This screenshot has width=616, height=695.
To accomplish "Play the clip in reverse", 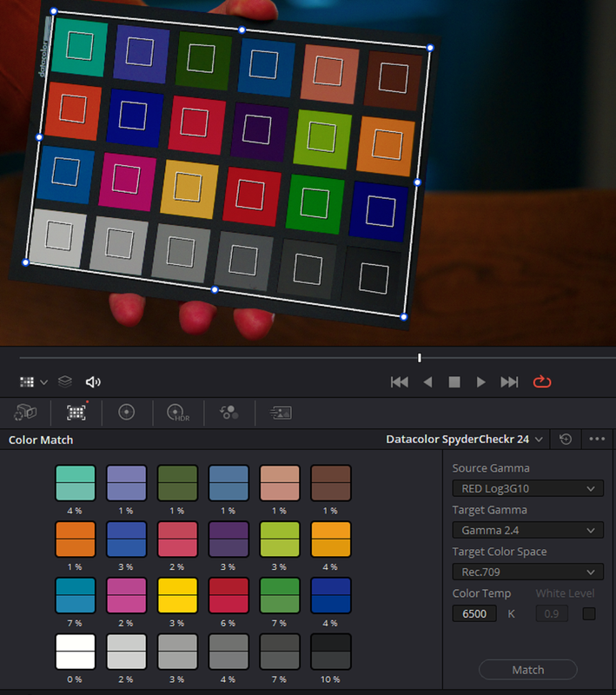I will (427, 382).
